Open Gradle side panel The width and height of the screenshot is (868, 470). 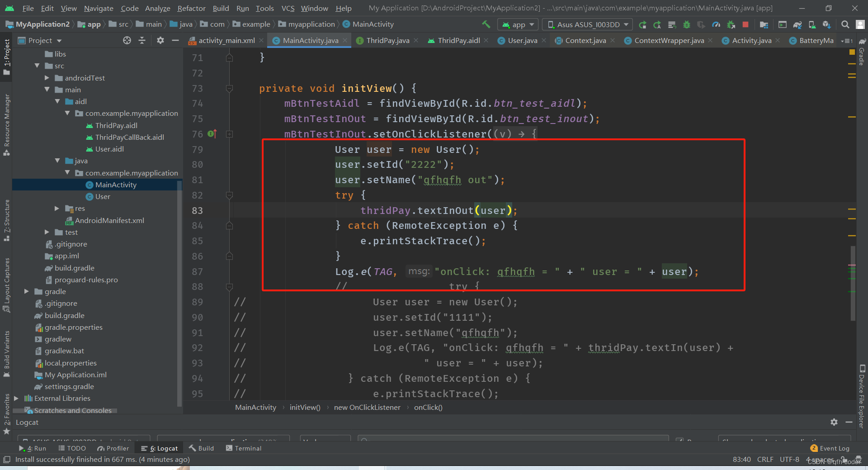point(862,53)
